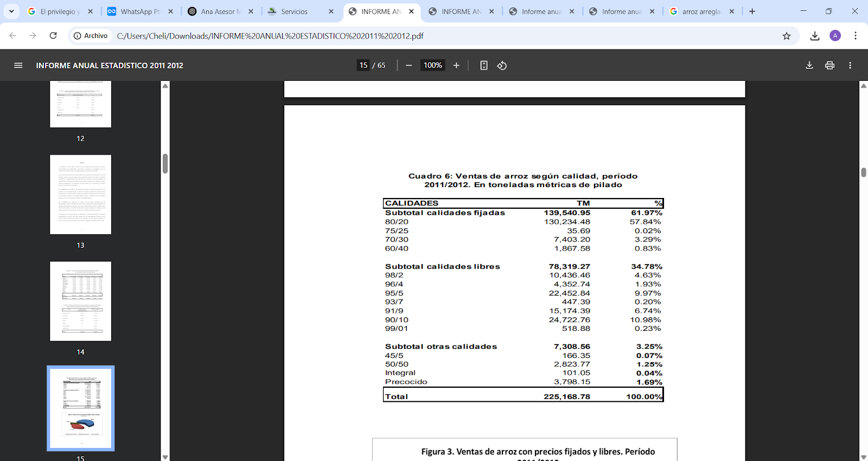
Task: Open page 13 thumbnail
Action: pos(80,195)
